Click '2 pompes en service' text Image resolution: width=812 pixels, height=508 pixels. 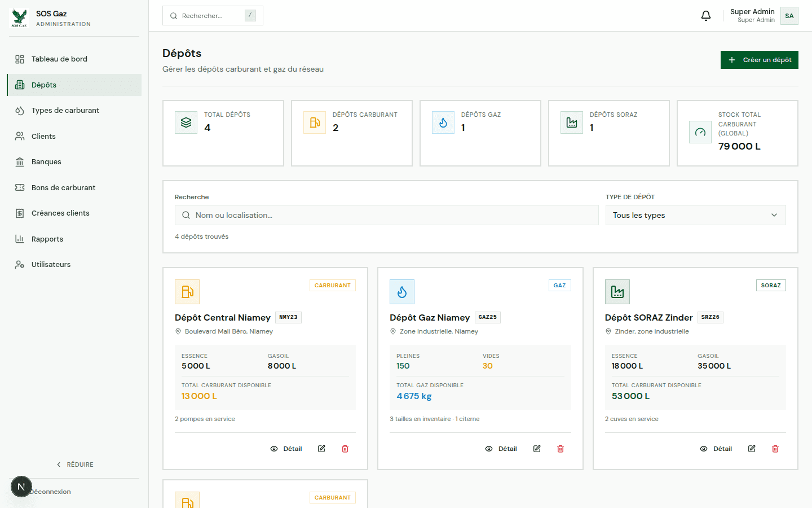(x=205, y=419)
